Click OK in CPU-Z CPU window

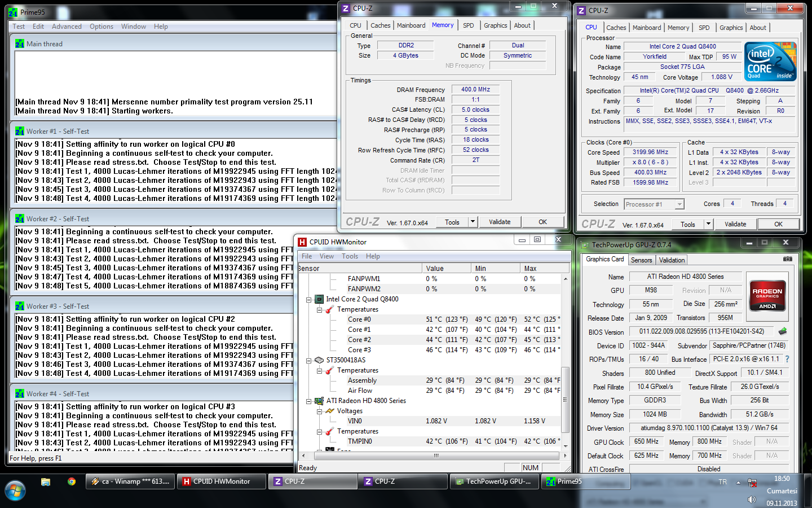[x=778, y=224]
